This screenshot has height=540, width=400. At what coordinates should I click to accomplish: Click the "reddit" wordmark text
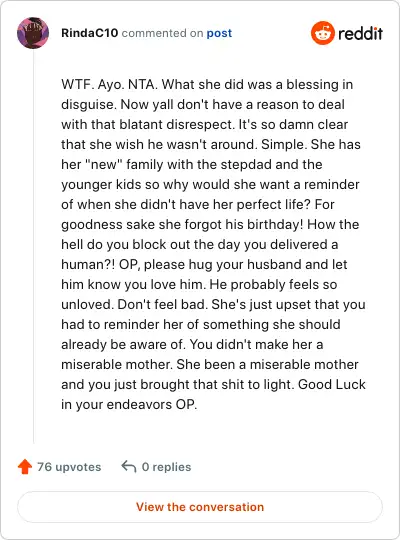click(360, 33)
